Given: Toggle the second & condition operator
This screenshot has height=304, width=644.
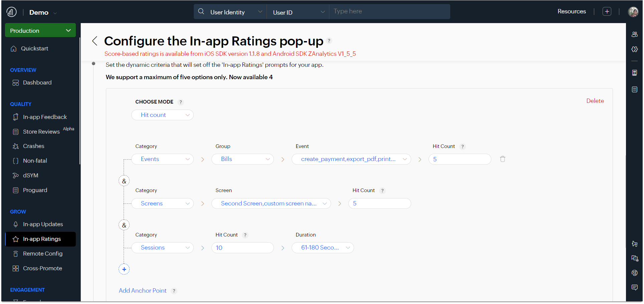Looking at the screenshot, I should (124, 225).
